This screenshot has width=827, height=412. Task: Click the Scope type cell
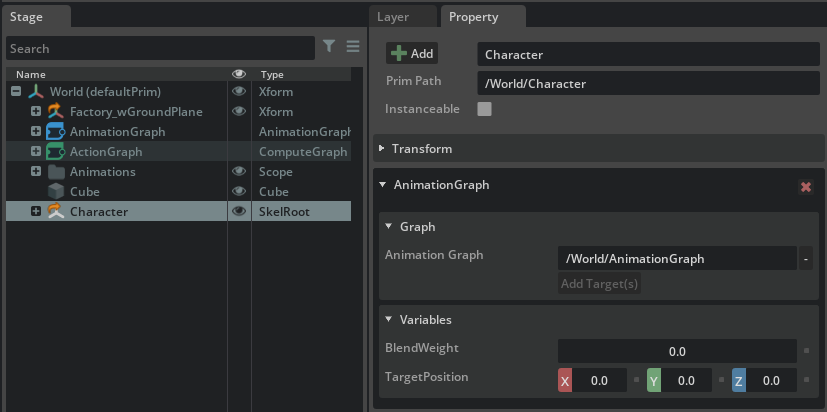coord(275,172)
